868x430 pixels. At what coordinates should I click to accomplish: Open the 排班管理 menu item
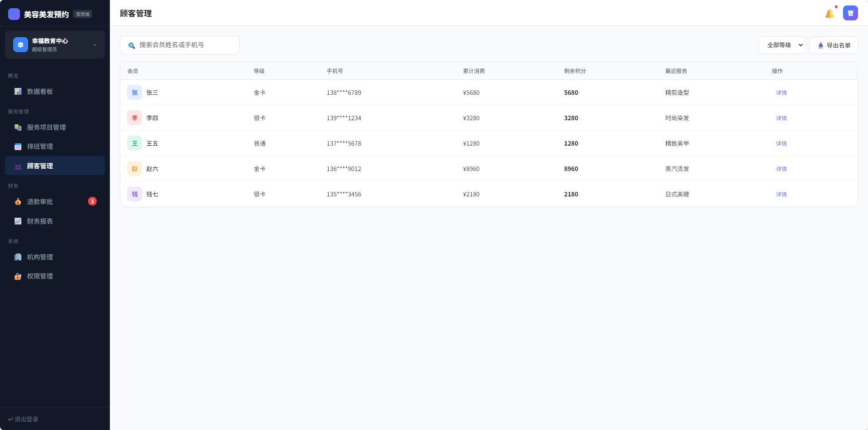click(40, 147)
